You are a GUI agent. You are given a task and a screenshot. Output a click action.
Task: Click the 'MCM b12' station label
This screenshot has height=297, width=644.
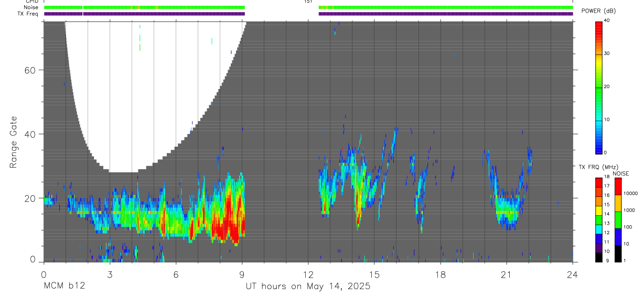pos(65,286)
